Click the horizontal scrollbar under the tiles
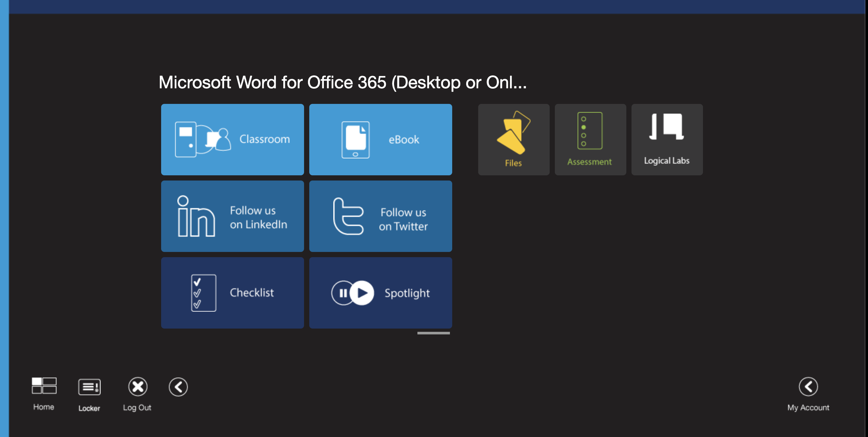Screen dimensions: 868x437 (x=433, y=333)
